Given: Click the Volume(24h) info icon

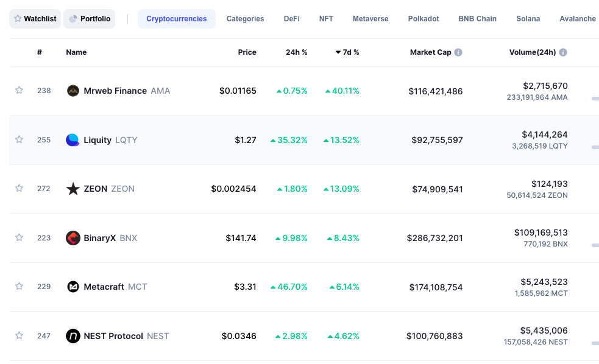Looking at the screenshot, I should point(562,52).
